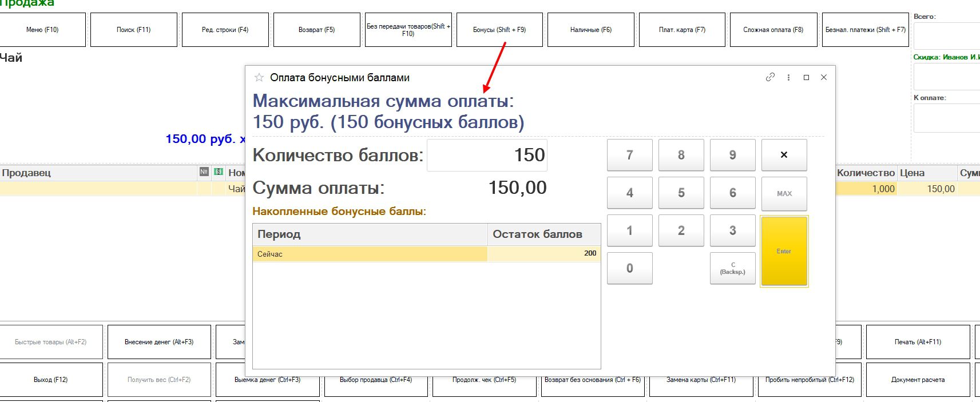Click the green table icon column header
Image resolution: width=980 pixels, height=402 pixels.
tap(218, 172)
